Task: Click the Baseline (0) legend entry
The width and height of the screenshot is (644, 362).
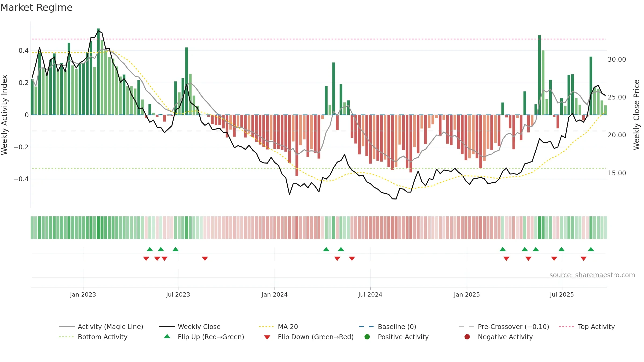Action: click(387, 327)
